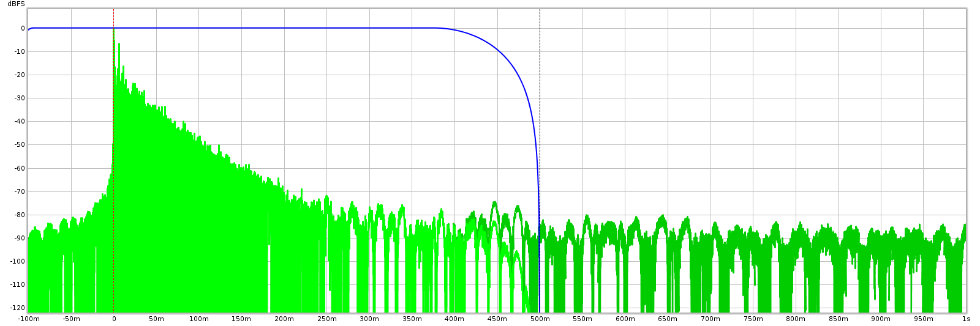Click the -120 level axis label
The width and height of the screenshot is (980, 326).
[x=18, y=308]
